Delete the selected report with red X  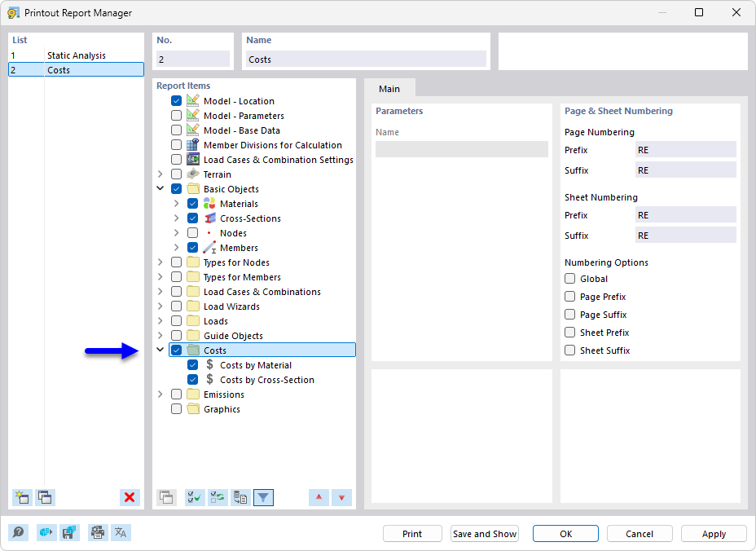130,497
